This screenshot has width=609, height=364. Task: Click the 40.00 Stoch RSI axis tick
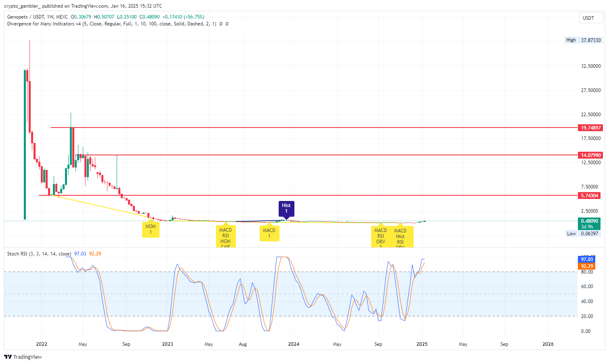point(587,301)
